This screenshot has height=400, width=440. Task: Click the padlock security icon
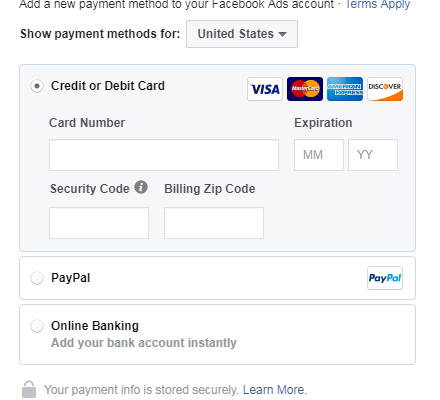tap(29, 389)
